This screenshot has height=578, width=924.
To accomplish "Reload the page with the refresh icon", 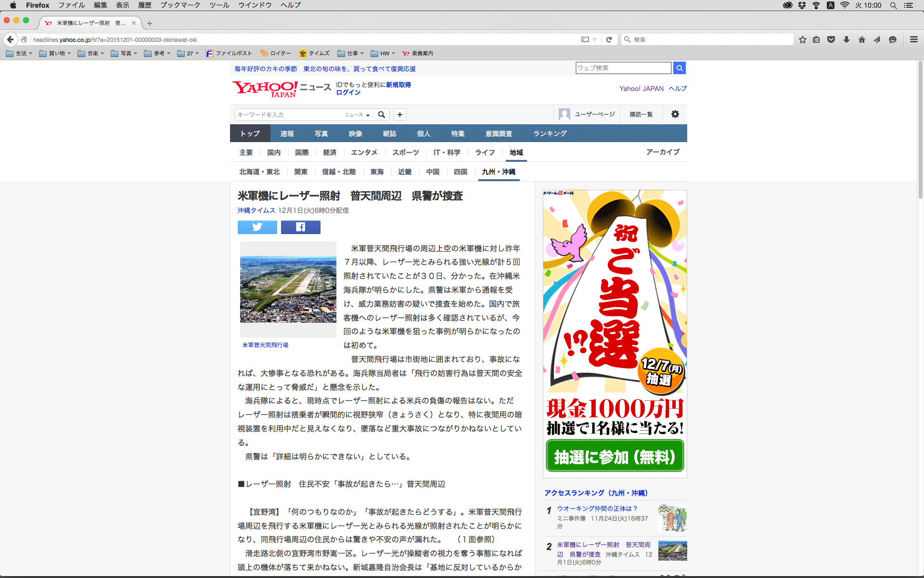I will tap(609, 39).
